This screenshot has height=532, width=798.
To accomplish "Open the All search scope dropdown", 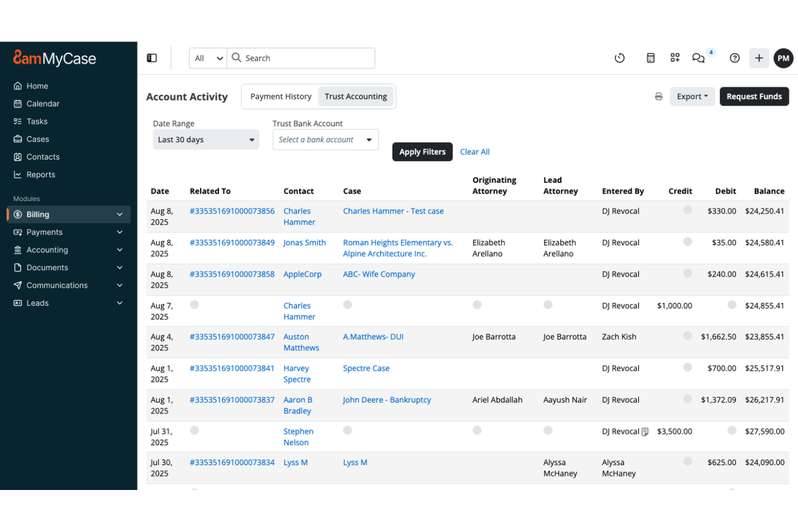I will [208, 58].
